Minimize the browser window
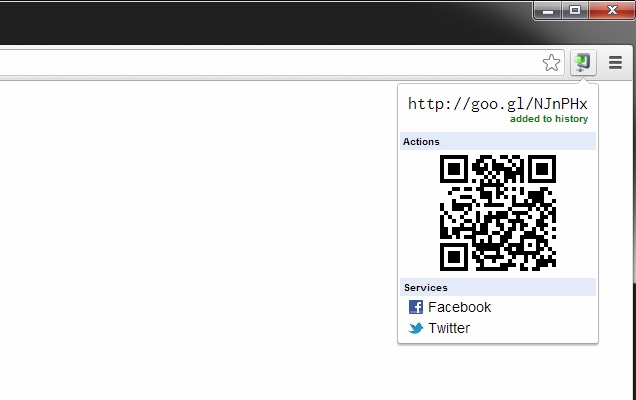636x400 pixels. (548, 11)
